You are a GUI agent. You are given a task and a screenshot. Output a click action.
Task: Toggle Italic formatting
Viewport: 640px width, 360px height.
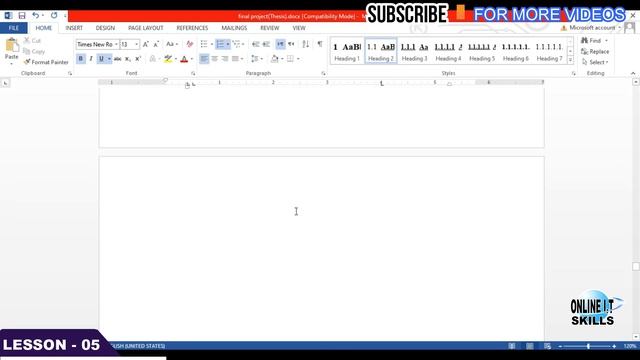click(91, 59)
